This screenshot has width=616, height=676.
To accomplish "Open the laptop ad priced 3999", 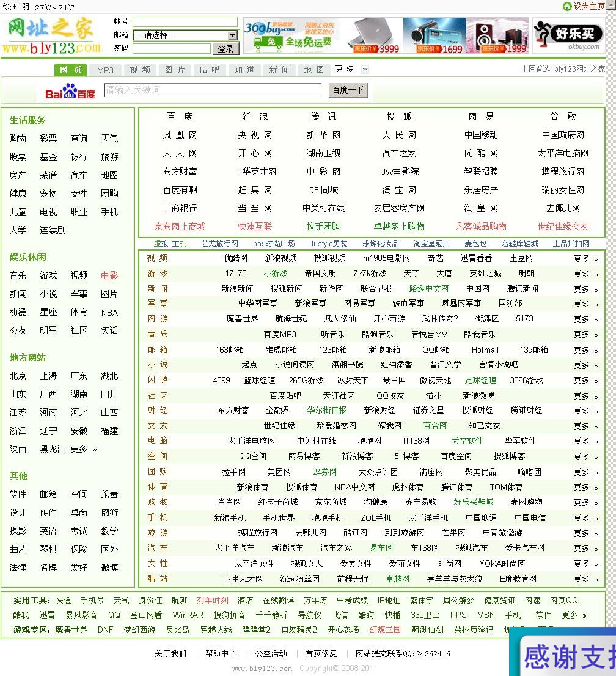I will [x=372, y=35].
